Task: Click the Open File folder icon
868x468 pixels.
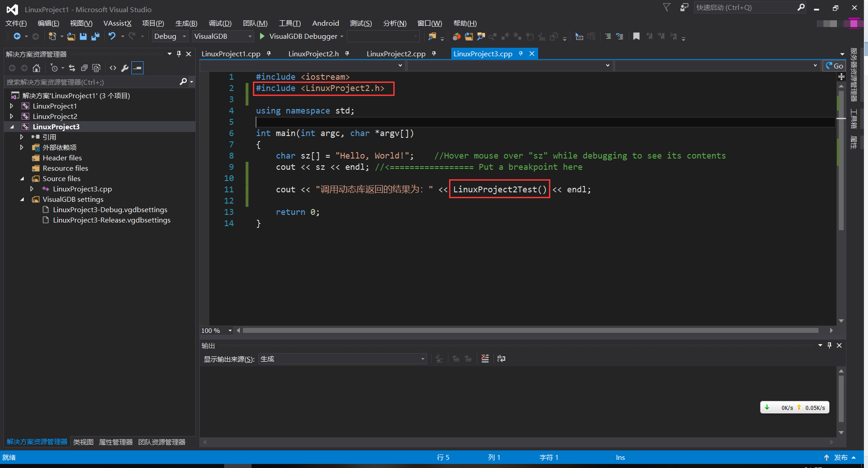Action: 71,36
